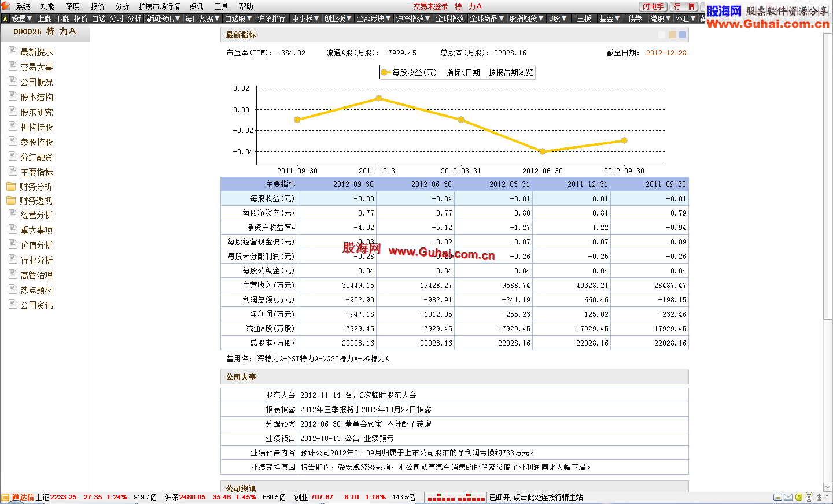Open the 新闻资讯 dropdown

pyautogui.click(x=163, y=18)
